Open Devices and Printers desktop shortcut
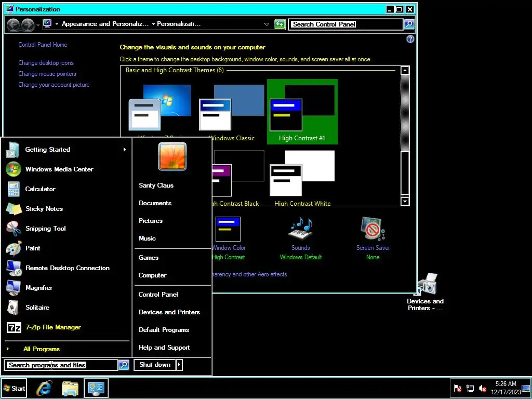 426,292
